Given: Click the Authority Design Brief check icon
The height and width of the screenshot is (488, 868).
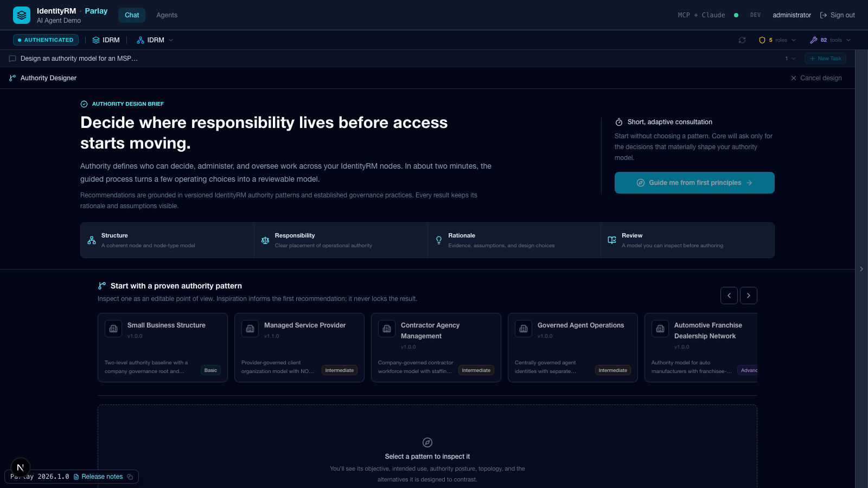Looking at the screenshot, I should click(x=84, y=104).
